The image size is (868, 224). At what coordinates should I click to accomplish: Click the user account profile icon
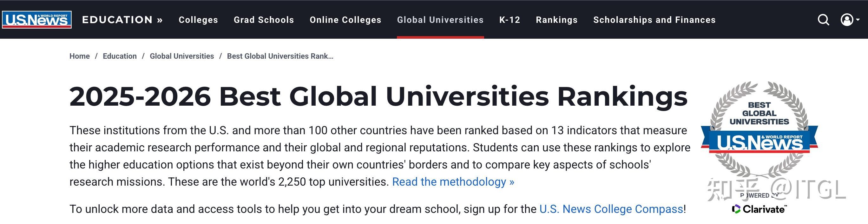click(847, 20)
